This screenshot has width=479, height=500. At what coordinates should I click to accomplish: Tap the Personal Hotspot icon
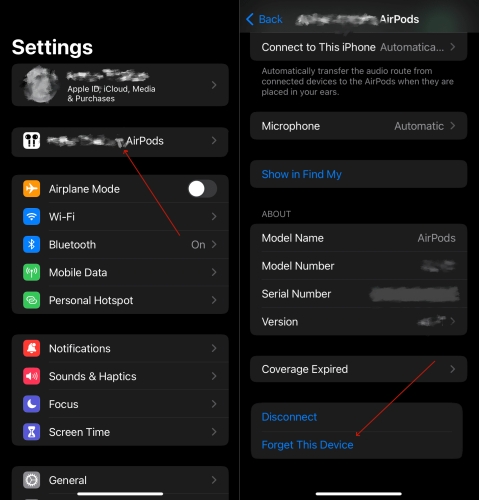(32, 300)
